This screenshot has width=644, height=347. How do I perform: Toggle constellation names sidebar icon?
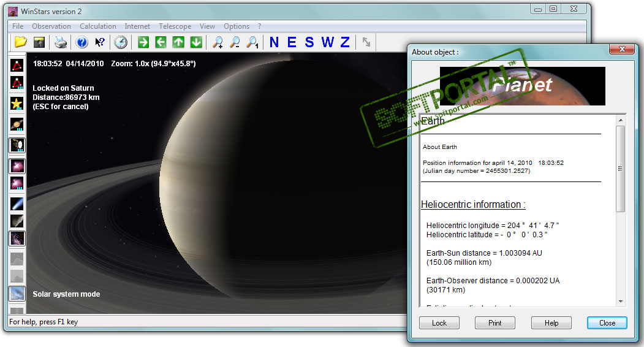click(x=17, y=83)
